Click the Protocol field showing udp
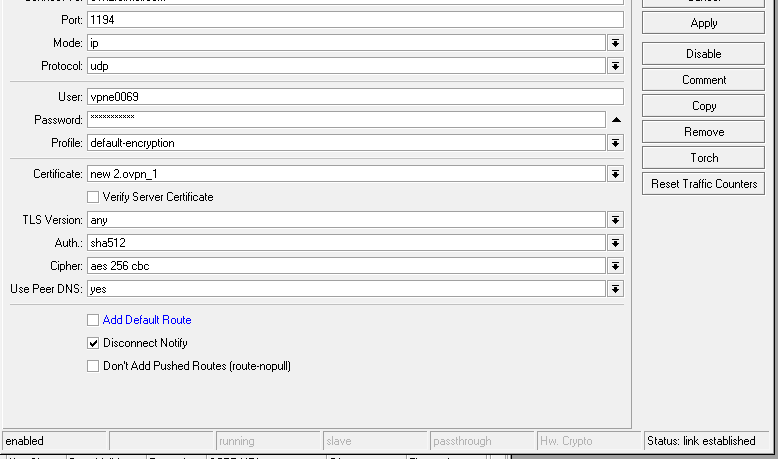Screen dimensions: 778x459 point(346,66)
